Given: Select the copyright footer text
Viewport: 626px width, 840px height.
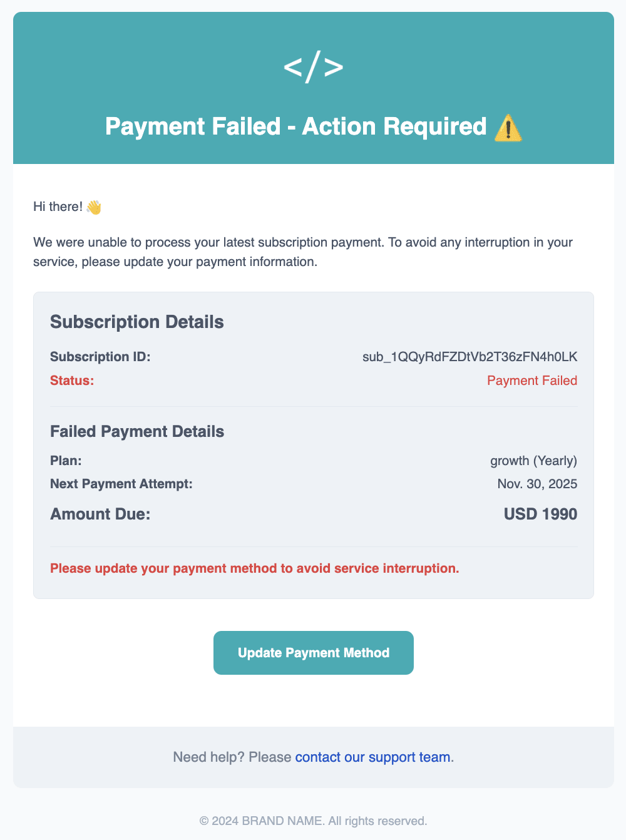Looking at the screenshot, I should 313,820.
